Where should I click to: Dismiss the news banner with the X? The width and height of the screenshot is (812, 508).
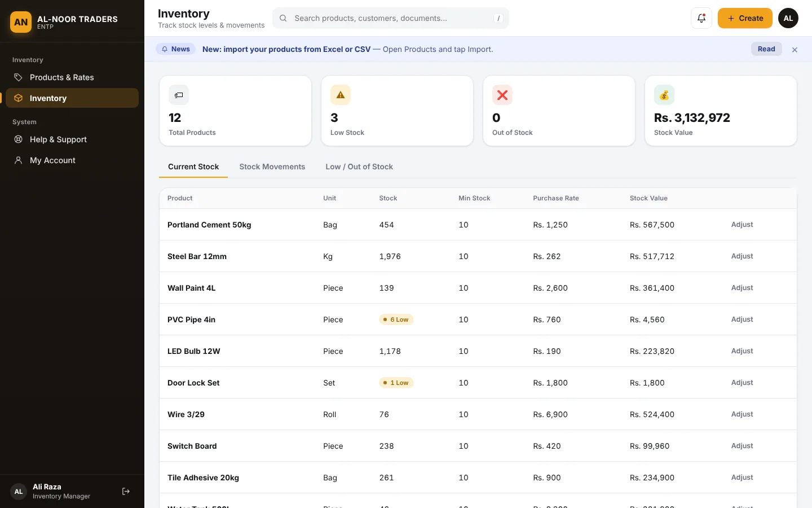(x=795, y=50)
